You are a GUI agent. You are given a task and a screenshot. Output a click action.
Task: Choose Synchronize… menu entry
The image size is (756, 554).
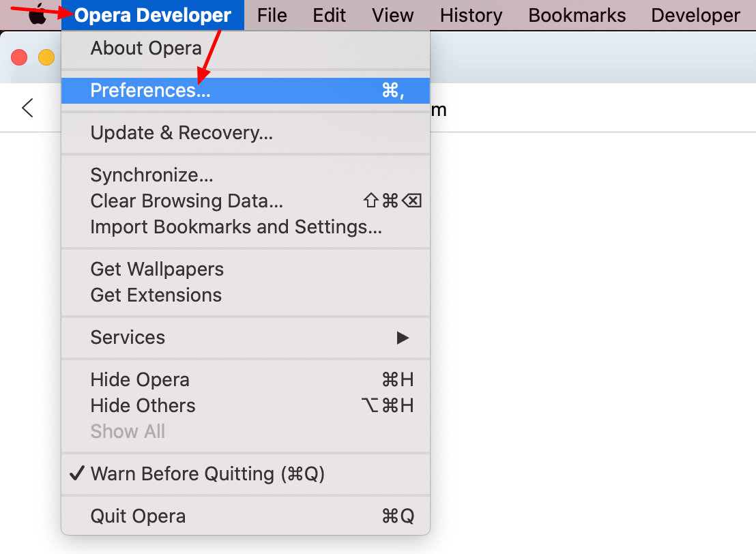246,175
